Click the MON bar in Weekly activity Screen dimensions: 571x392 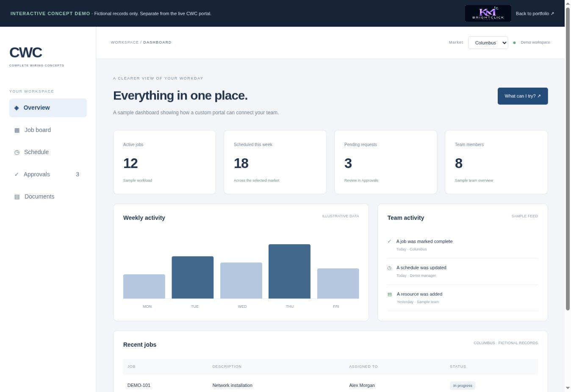pos(144,287)
